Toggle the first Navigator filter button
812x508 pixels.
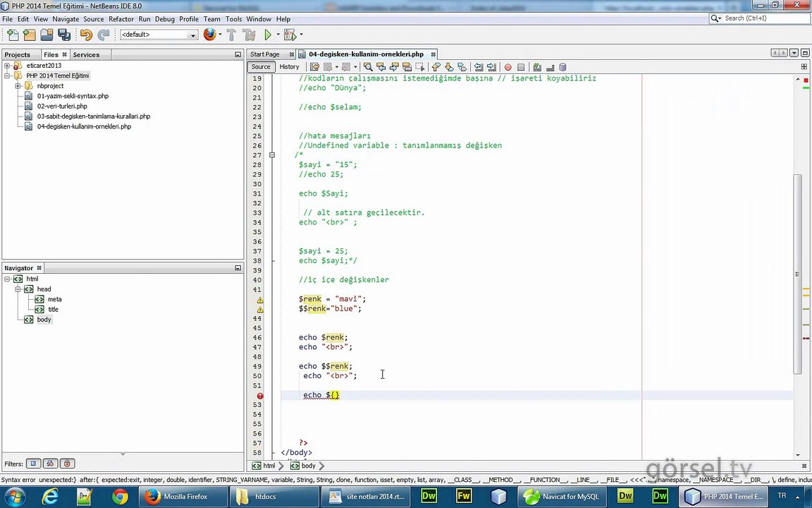coord(33,464)
